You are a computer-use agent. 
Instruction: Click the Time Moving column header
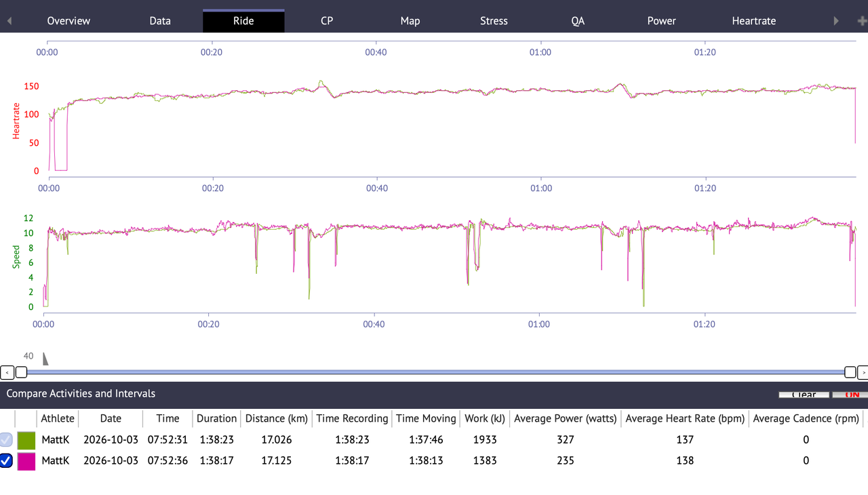pos(427,418)
